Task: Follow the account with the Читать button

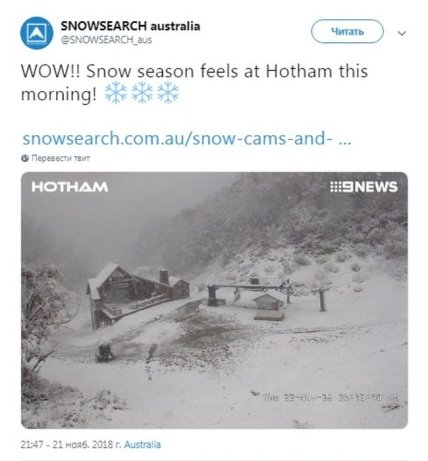Action: (x=347, y=31)
